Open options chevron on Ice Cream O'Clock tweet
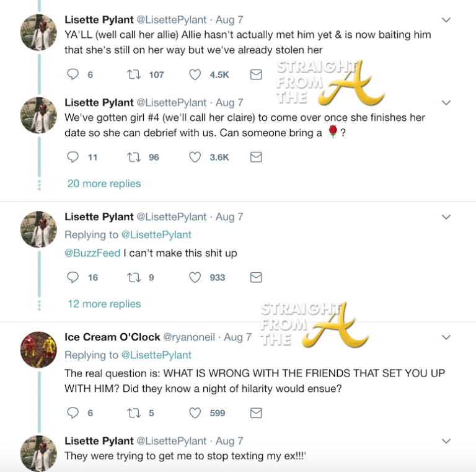The image size is (476, 472). pos(446,337)
